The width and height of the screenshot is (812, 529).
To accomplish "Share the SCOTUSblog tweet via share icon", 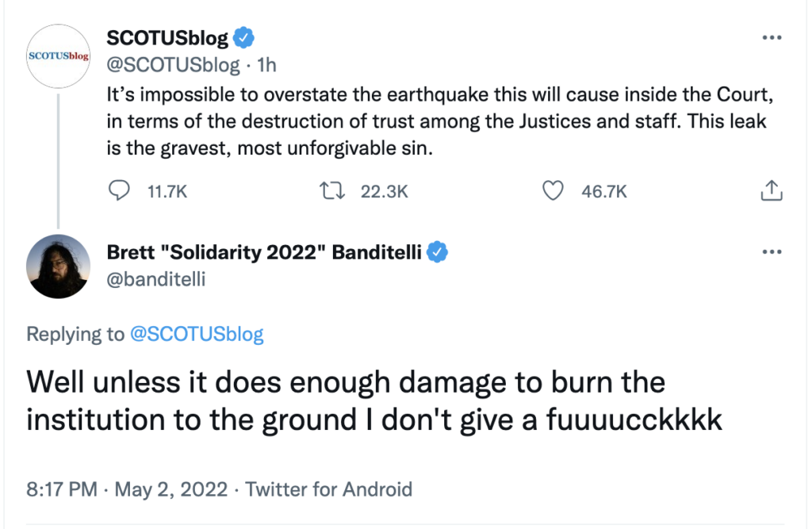I will 772,190.
